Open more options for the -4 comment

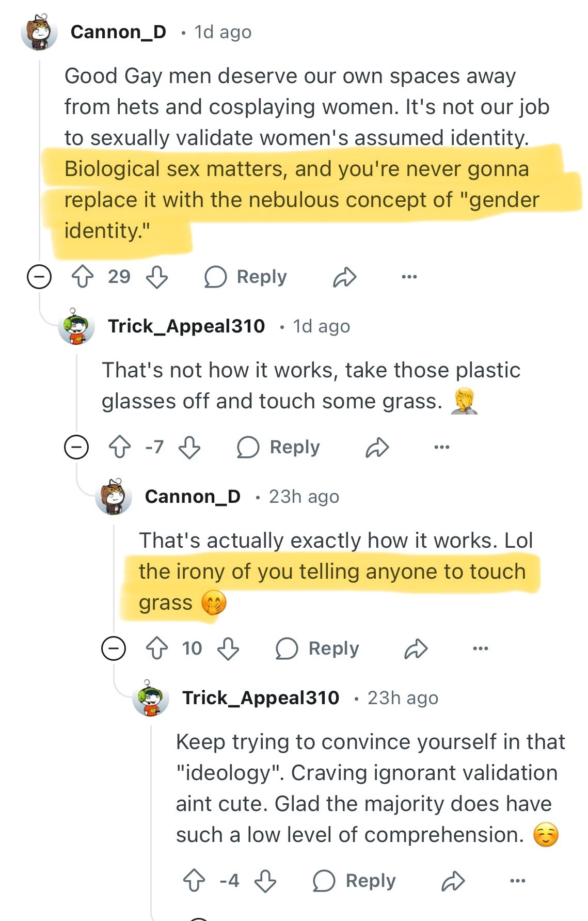[518, 881]
